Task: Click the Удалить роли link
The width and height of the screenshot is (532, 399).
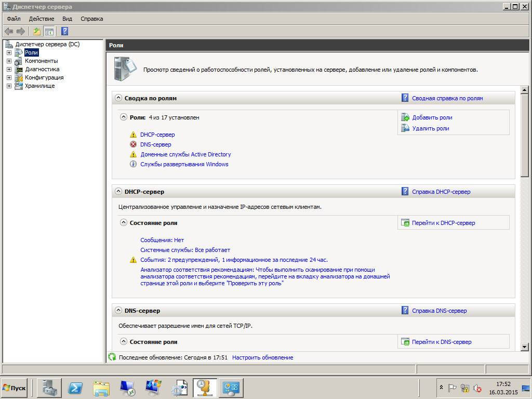Action: tap(431, 128)
